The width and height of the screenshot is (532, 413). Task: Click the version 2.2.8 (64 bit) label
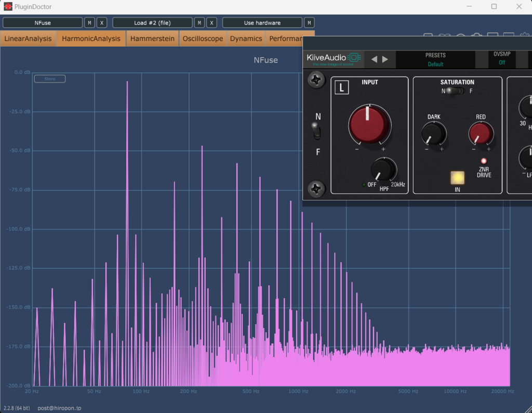pos(17,408)
